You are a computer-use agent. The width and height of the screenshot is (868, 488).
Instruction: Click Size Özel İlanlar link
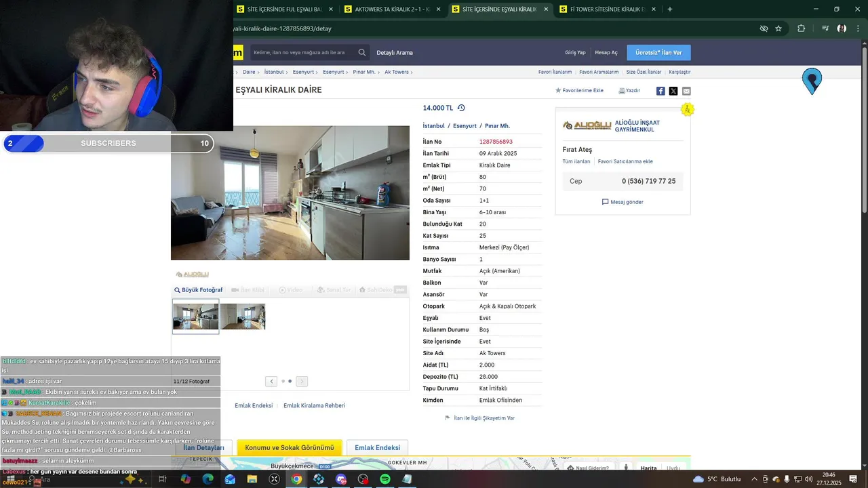pyautogui.click(x=644, y=72)
